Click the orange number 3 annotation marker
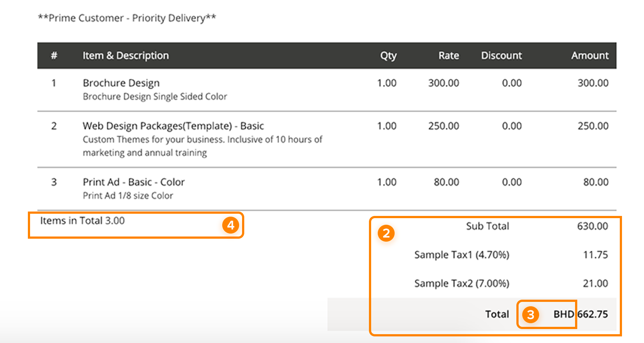 530,315
